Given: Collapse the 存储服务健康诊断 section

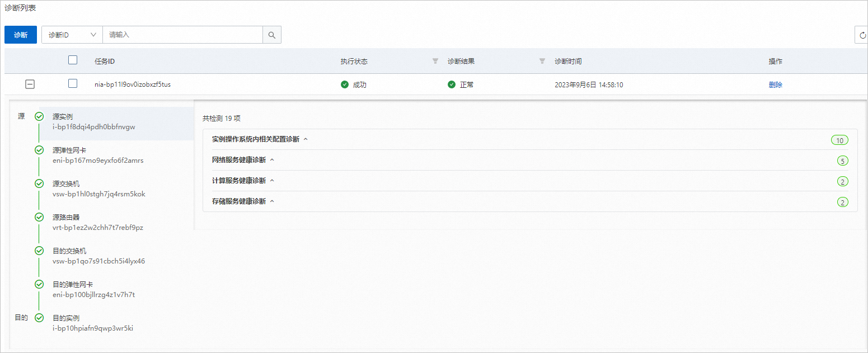Looking at the screenshot, I should [272, 201].
